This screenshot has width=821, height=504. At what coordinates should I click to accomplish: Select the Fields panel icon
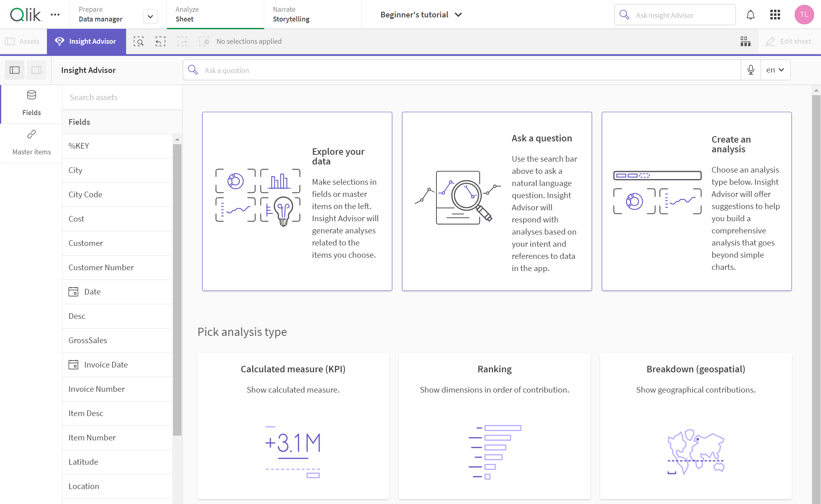31,95
